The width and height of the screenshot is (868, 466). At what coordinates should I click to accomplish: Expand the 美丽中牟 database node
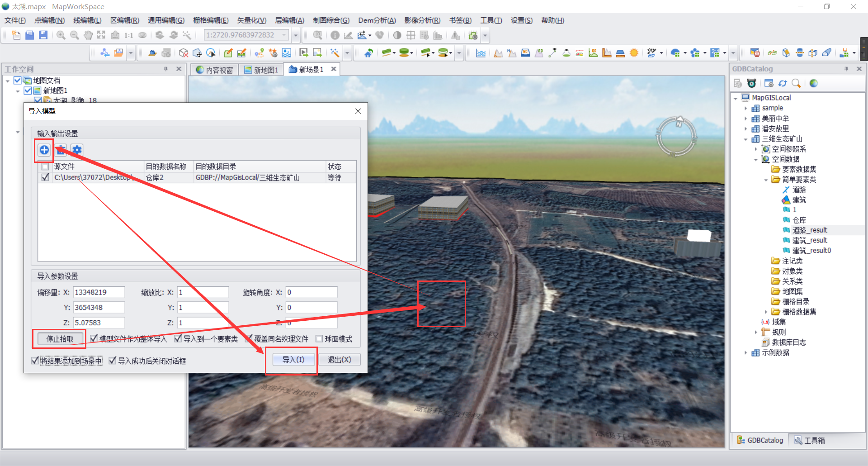tap(745, 119)
